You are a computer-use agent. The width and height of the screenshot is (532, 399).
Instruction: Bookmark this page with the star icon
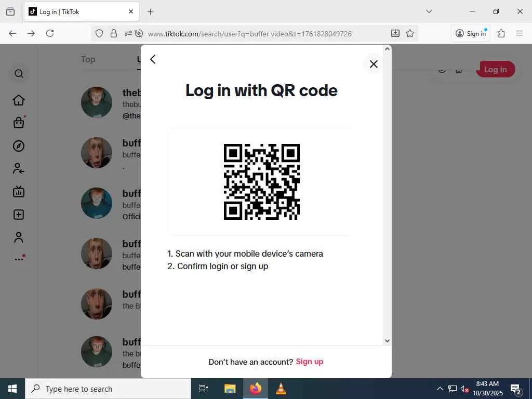[x=410, y=33]
